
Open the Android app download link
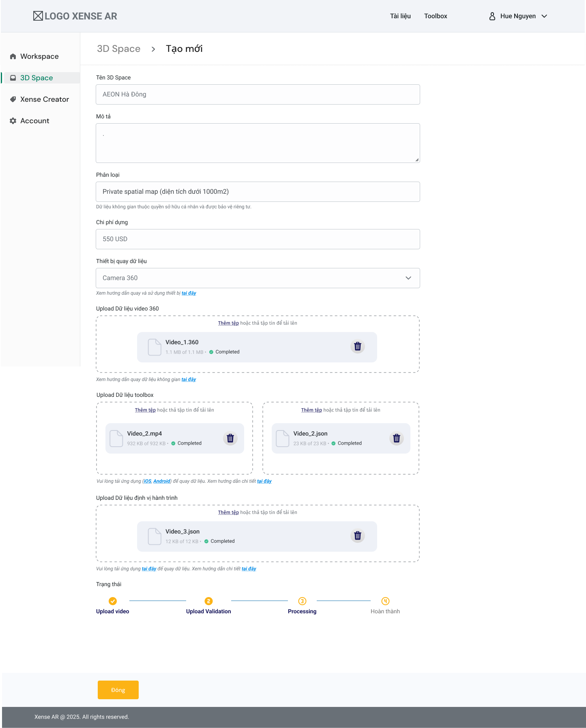click(x=162, y=482)
